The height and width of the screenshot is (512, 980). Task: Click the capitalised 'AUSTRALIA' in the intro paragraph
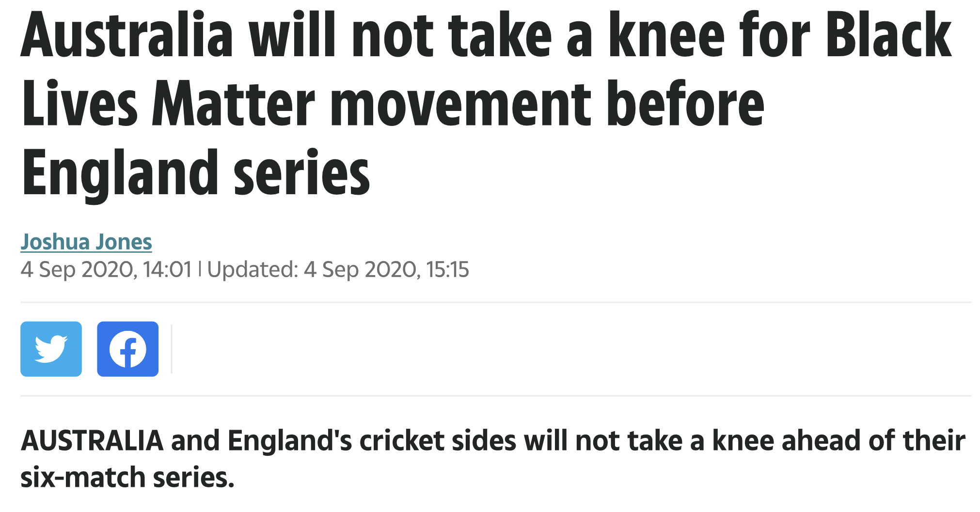(92, 440)
